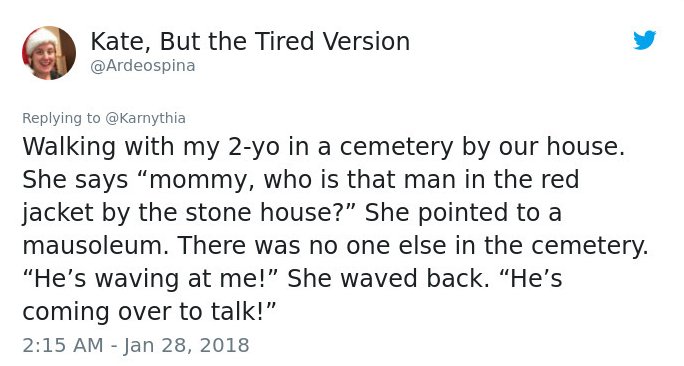Click the phrase 'She pointed to a'
This screenshot has height=366, width=684.
(463, 213)
